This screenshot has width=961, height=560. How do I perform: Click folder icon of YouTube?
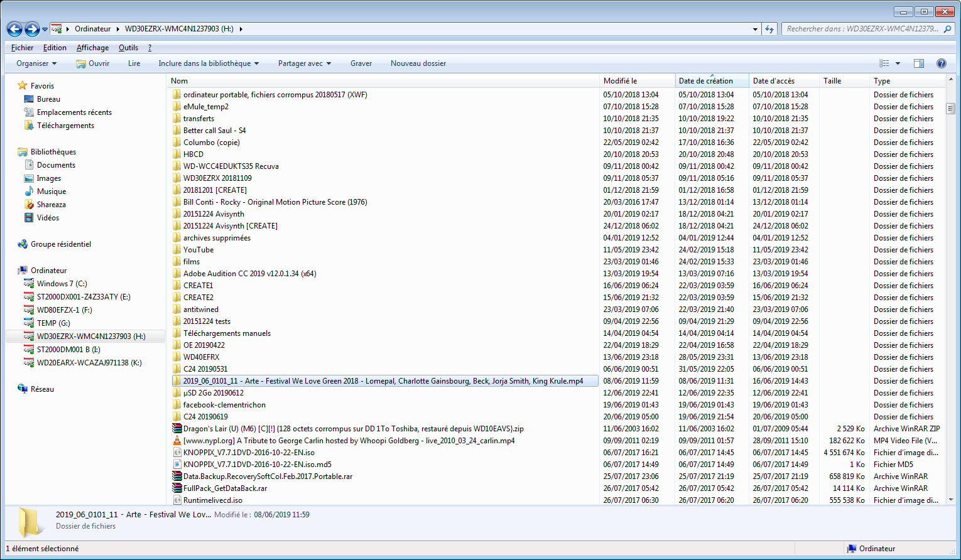tap(177, 250)
